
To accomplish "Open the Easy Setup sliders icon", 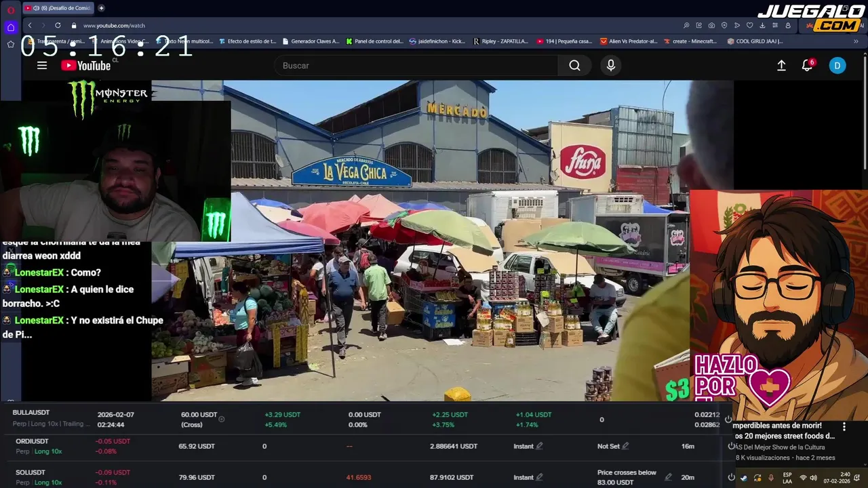I will [x=775, y=26].
